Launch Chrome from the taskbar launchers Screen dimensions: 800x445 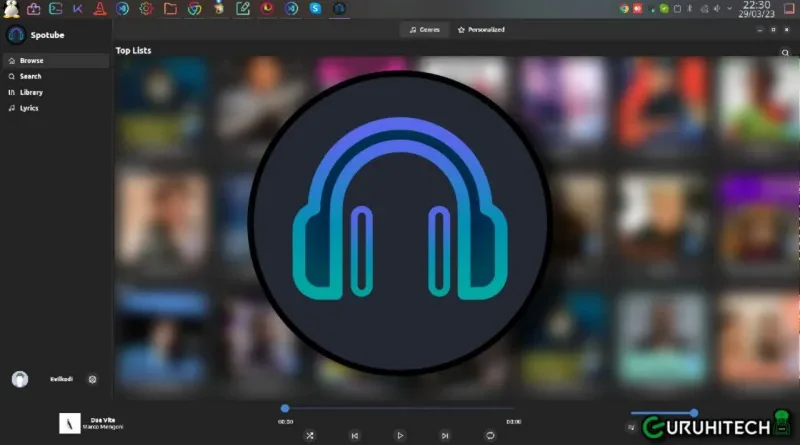pos(194,9)
